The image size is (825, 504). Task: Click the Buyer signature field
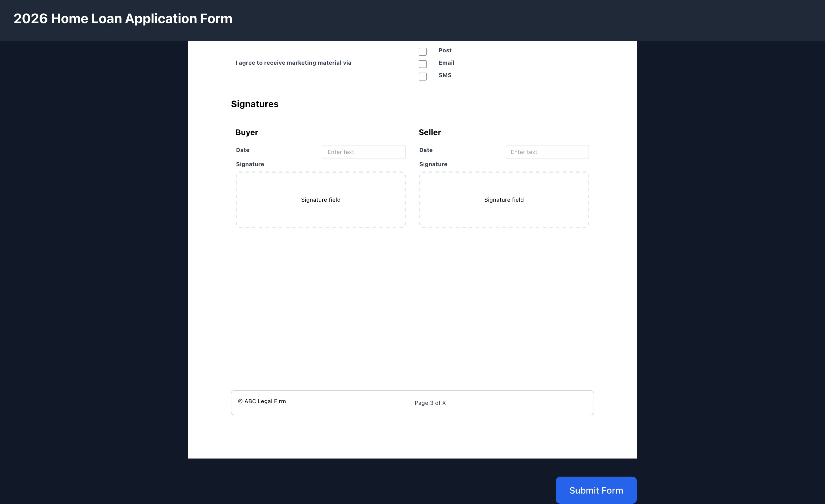click(x=320, y=199)
